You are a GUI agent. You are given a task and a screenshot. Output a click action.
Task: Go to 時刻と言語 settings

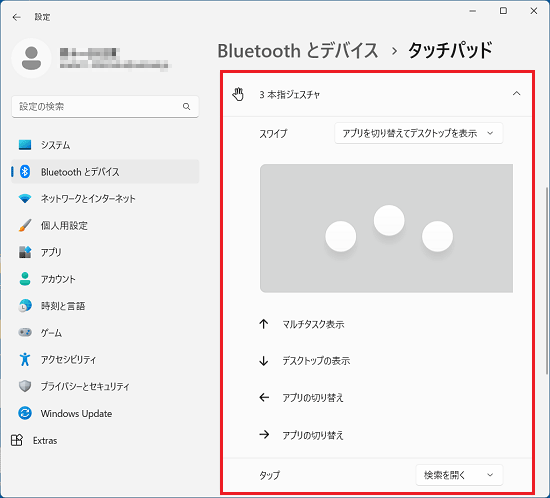(x=105, y=306)
